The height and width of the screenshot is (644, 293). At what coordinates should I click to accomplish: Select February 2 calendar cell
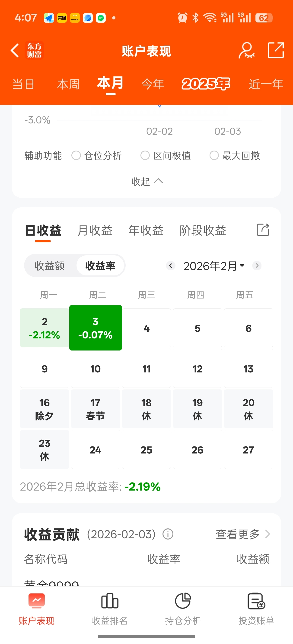click(x=45, y=328)
